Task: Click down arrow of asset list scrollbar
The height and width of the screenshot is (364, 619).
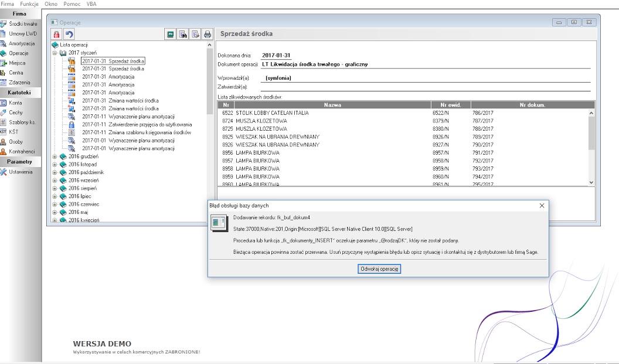Action: [x=591, y=183]
